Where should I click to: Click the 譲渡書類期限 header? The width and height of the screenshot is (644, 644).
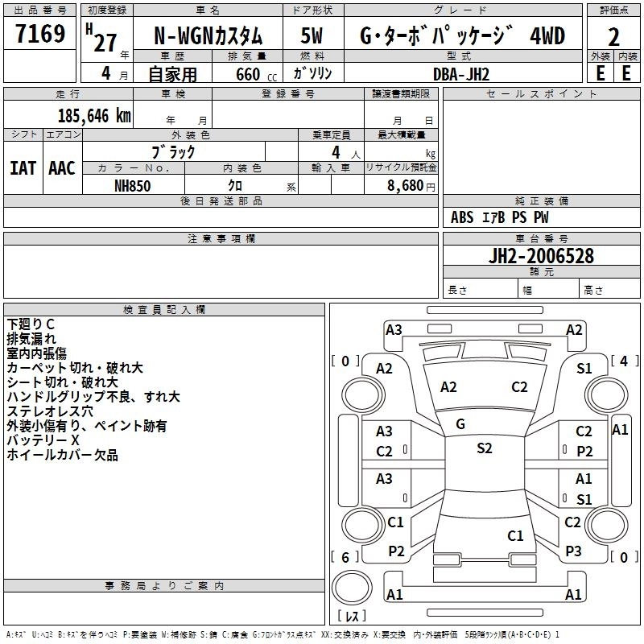[x=401, y=93]
